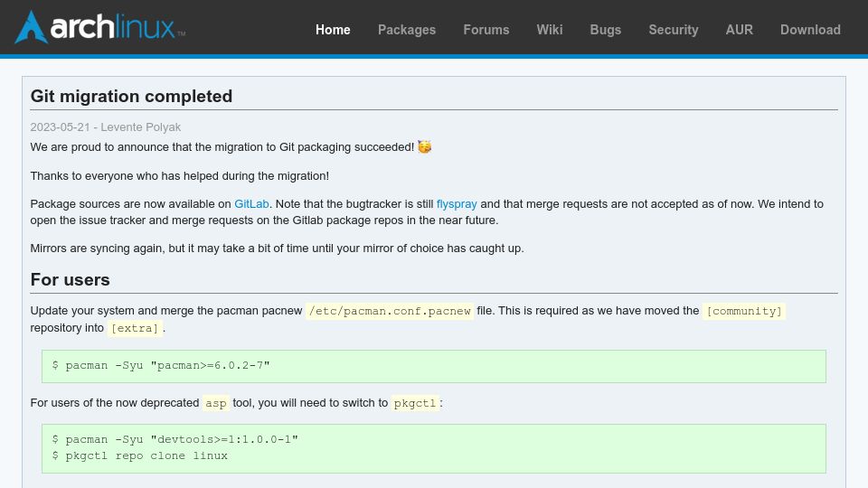The height and width of the screenshot is (488, 868).
Task: Open the Download page
Action: (810, 30)
